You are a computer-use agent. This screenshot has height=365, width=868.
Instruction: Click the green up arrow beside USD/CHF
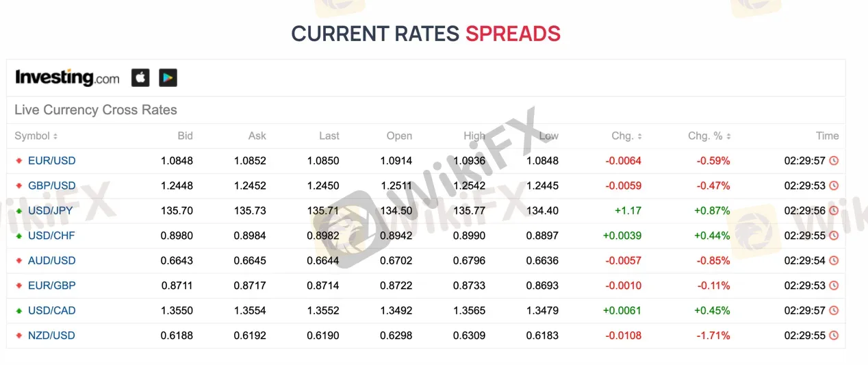point(19,236)
